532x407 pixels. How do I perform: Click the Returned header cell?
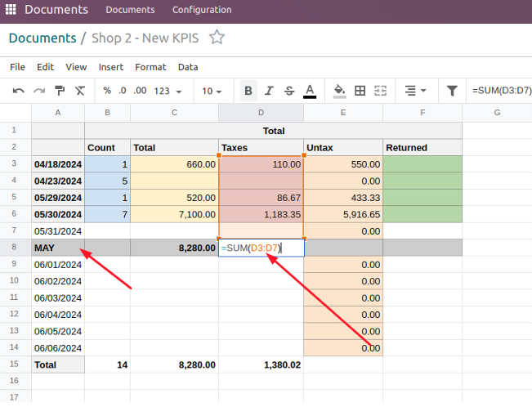[x=422, y=148]
